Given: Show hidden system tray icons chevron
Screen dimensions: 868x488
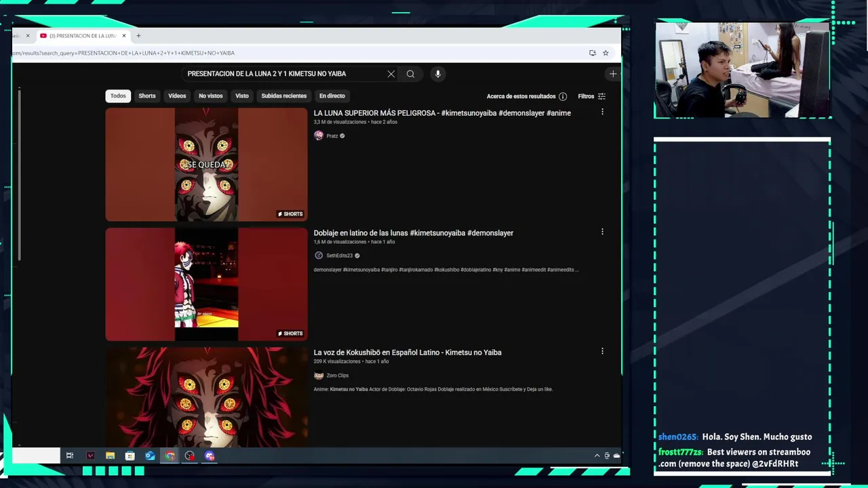Looking at the screenshot, I should pos(597,455).
